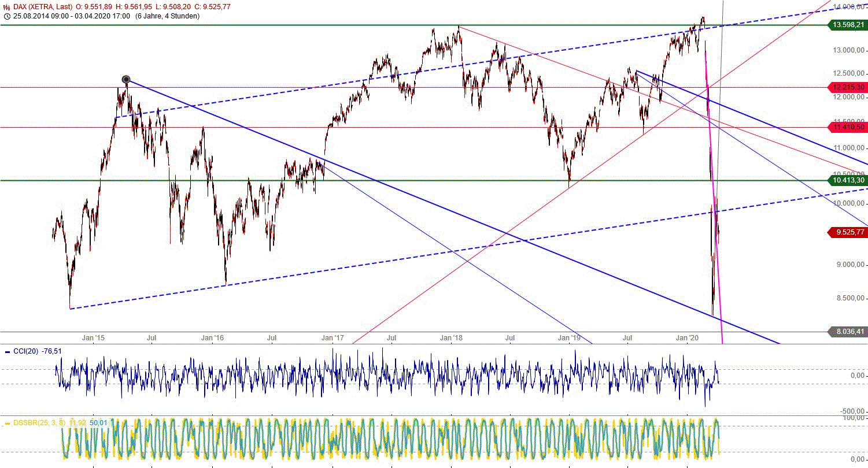
Task: Click the DSSBR value 50,01
Action: coord(99,424)
